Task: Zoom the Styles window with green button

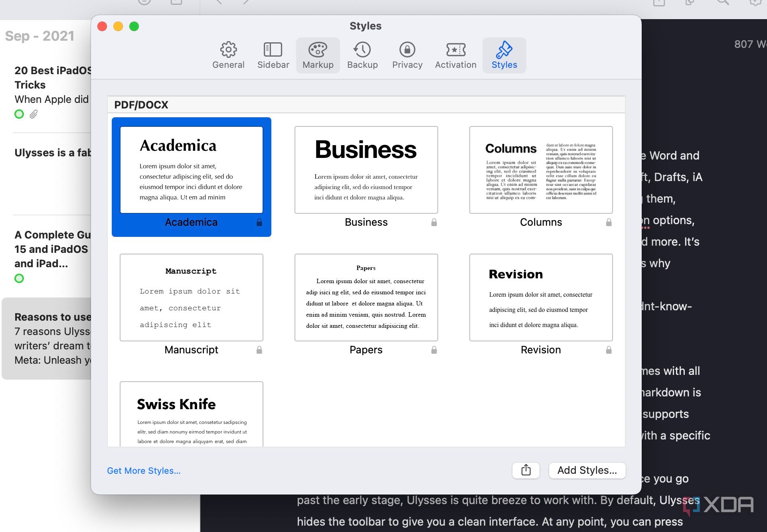Action: 134,26
